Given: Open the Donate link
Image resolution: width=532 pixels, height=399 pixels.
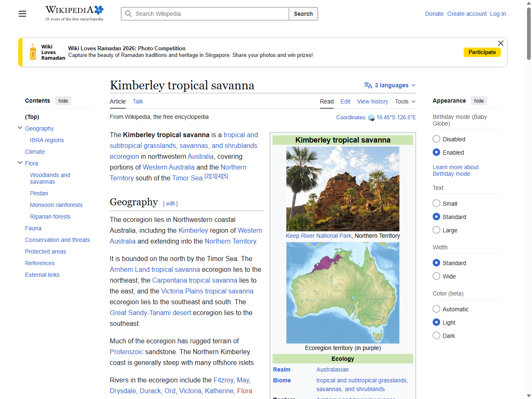Looking at the screenshot, I should [434, 14].
